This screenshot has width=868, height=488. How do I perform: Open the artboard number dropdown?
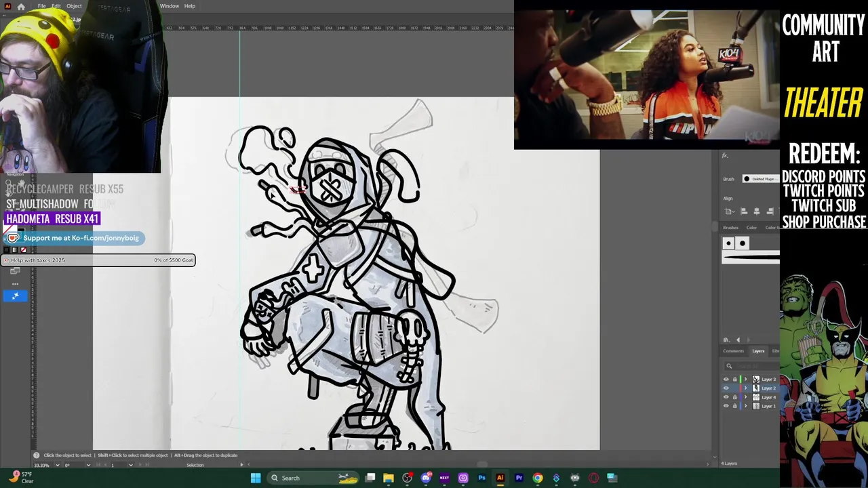[131, 465]
